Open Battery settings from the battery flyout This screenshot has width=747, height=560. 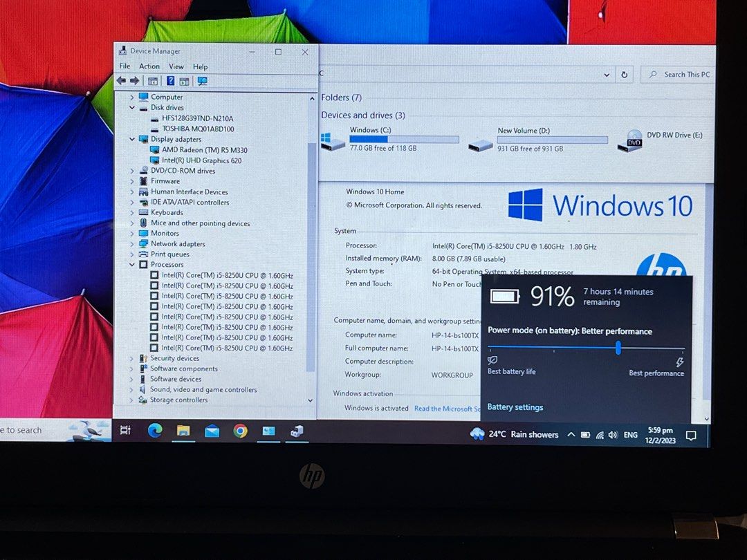click(515, 407)
